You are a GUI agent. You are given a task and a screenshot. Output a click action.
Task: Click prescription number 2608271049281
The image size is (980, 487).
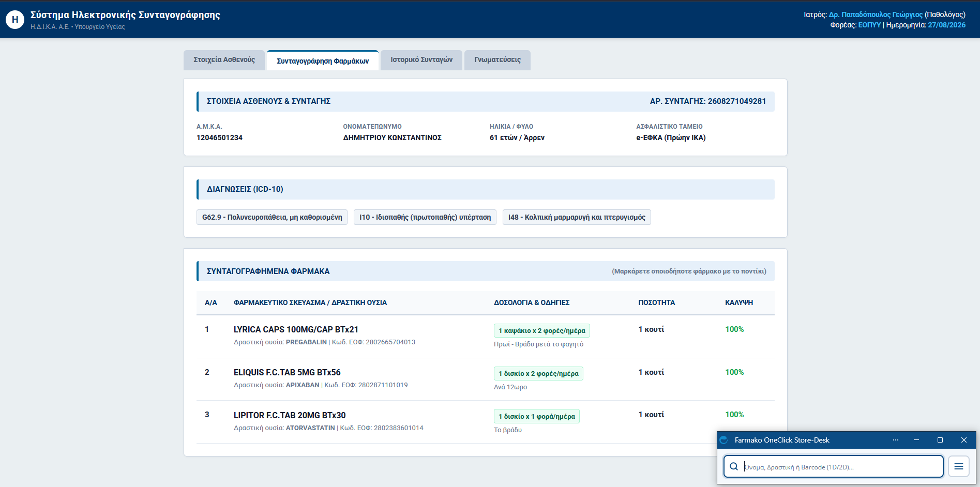pyautogui.click(x=737, y=101)
